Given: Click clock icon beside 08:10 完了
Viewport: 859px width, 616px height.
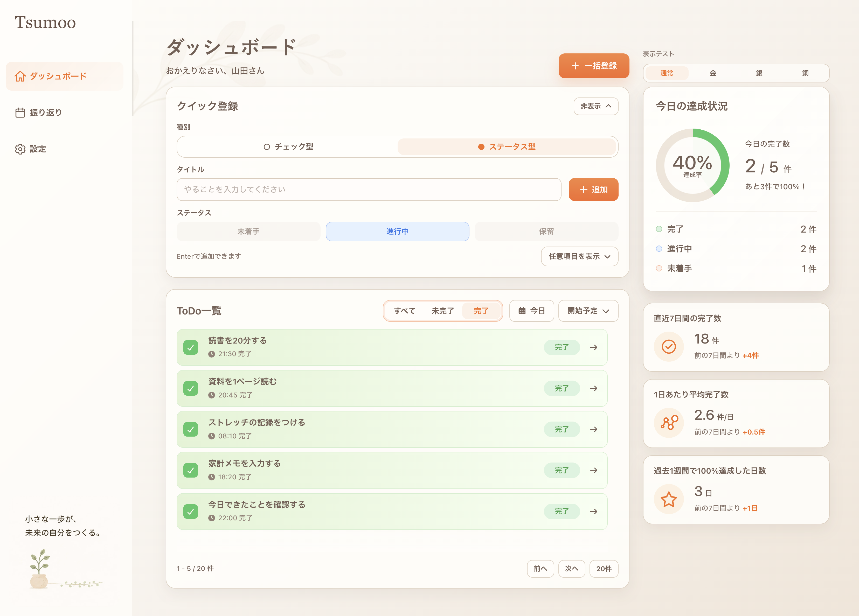Looking at the screenshot, I should click(211, 436).
